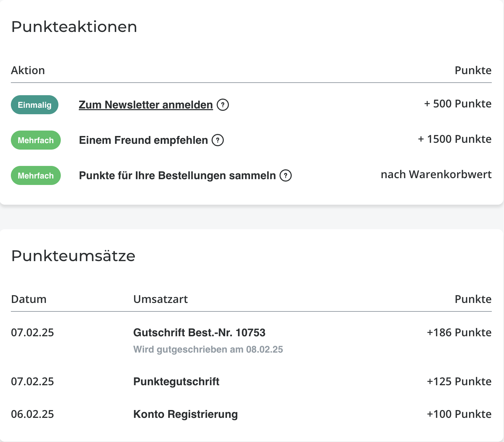Click the Aktion column header

28,70
